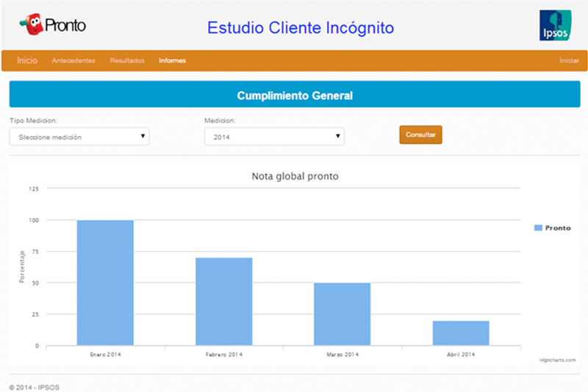Viewport: 588px width, 392px height.
Task: Select the Marzo 2014 bar
Action: [343, 314]
